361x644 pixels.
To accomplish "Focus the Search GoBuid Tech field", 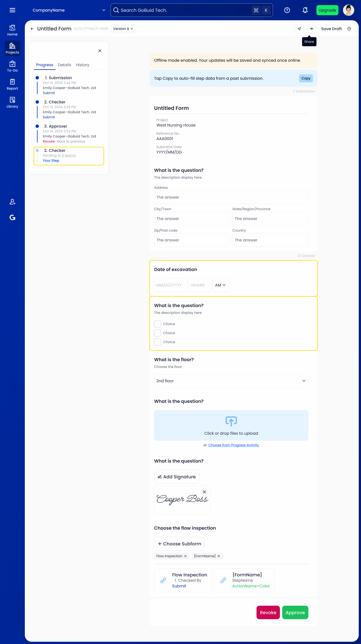I will click(x=192, y=10).
